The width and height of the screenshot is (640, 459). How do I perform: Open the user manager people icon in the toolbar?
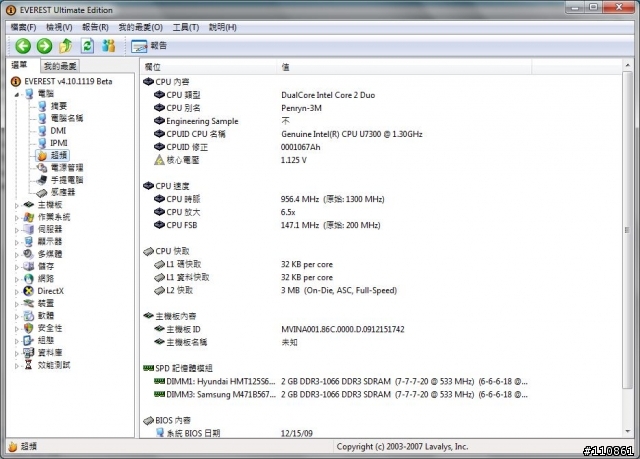[109, 46]
